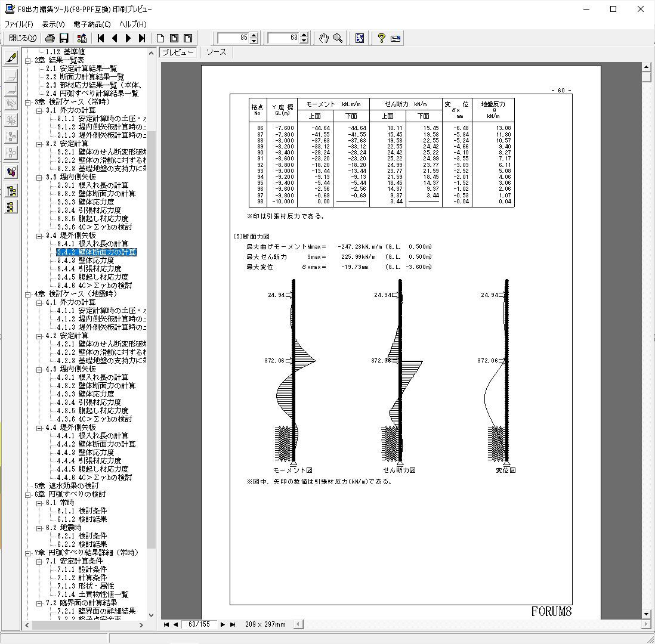Collapse the 3.4 堤外側矢板 node
The image size is (655, 644).
tap(39, 236)
